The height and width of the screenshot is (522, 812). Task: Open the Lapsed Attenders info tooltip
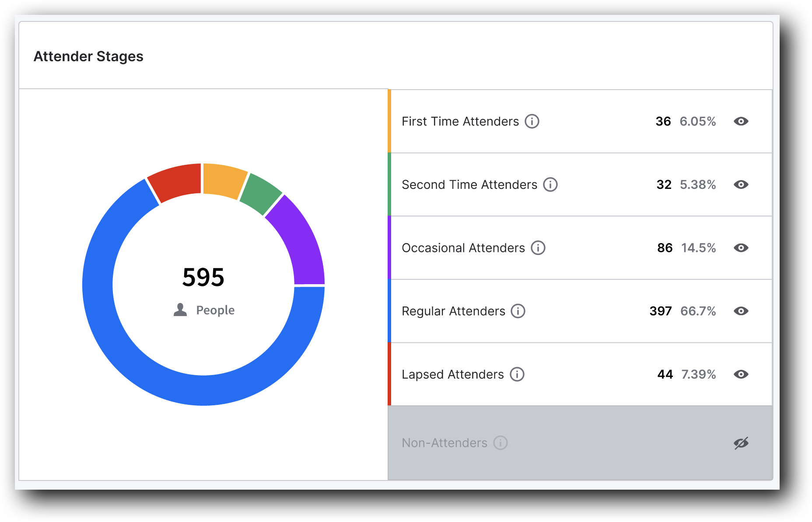pyautogui.click(x=517, y=374)
